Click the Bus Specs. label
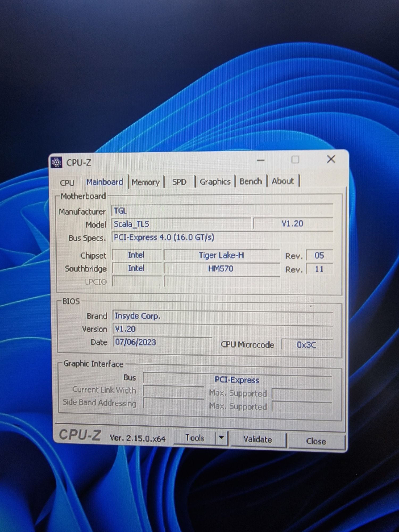 tap(87, 238)
